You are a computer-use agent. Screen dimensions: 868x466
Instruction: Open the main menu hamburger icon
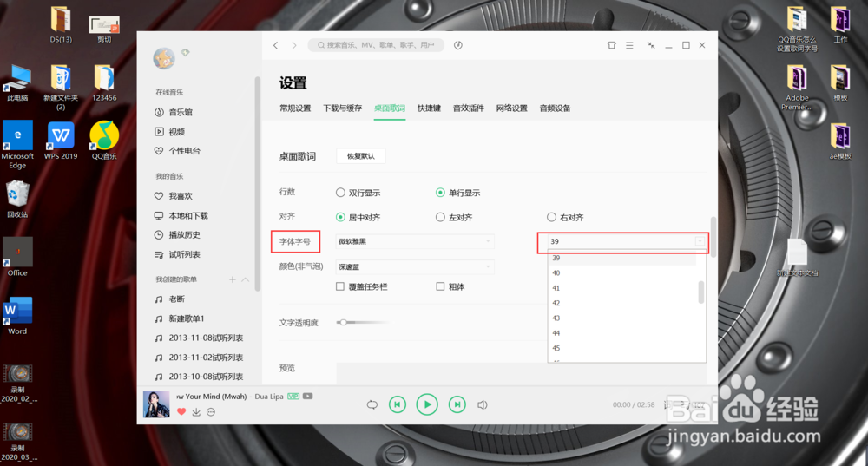tap(629, 45)
